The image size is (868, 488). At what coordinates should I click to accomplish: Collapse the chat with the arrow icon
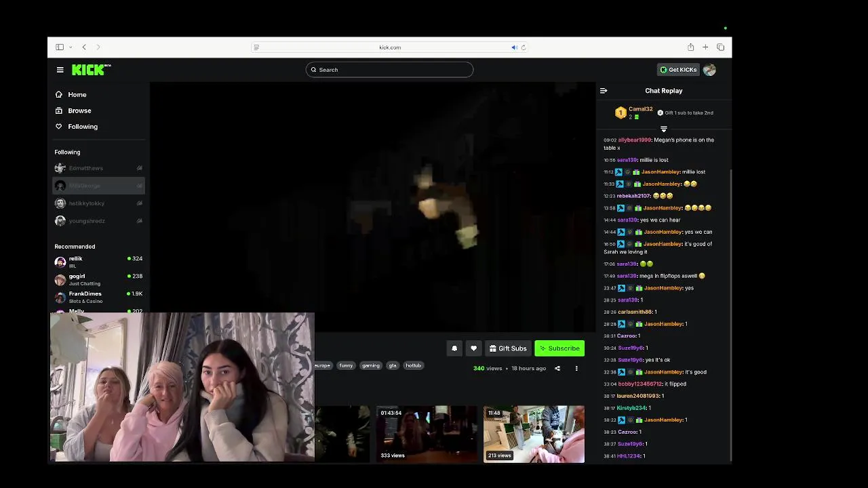pos(604,91)
